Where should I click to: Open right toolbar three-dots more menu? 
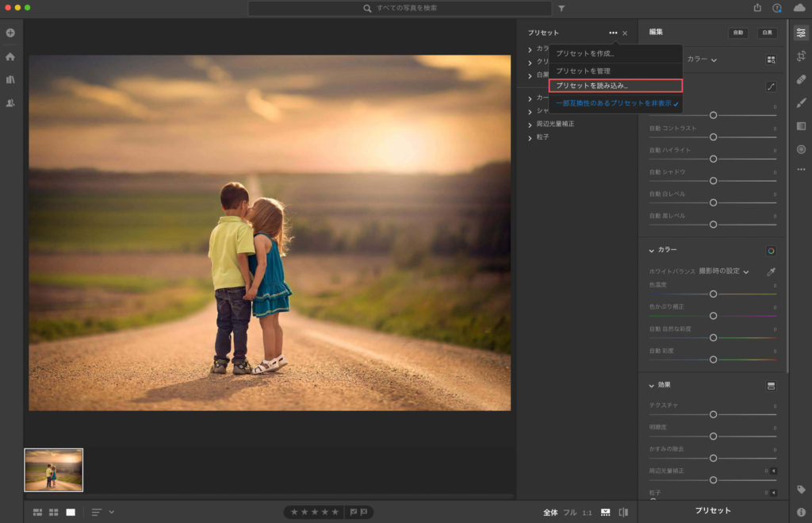pos(801,170)
